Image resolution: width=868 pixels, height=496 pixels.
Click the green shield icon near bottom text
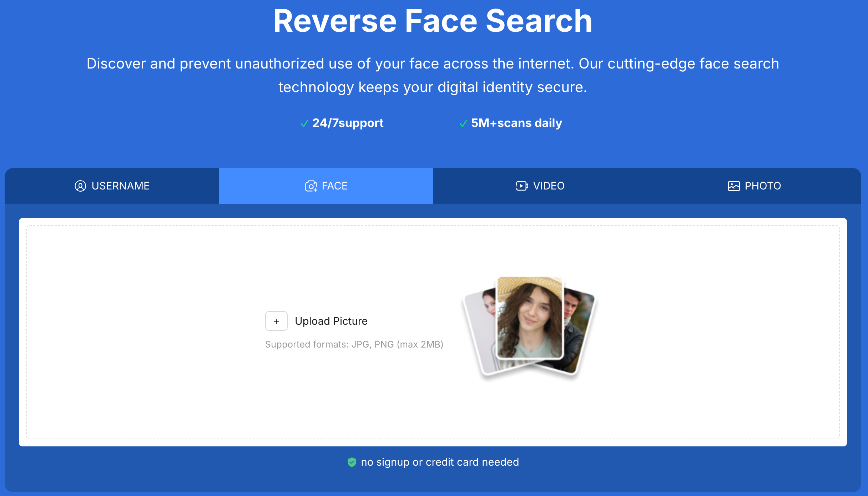352,462
